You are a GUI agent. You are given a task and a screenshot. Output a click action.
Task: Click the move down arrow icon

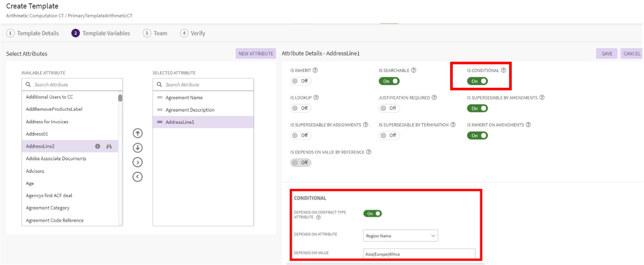click(137, 148)
